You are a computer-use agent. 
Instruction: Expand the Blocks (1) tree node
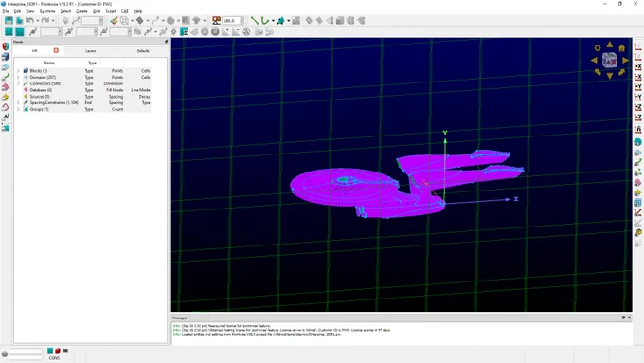pos(18,71)
